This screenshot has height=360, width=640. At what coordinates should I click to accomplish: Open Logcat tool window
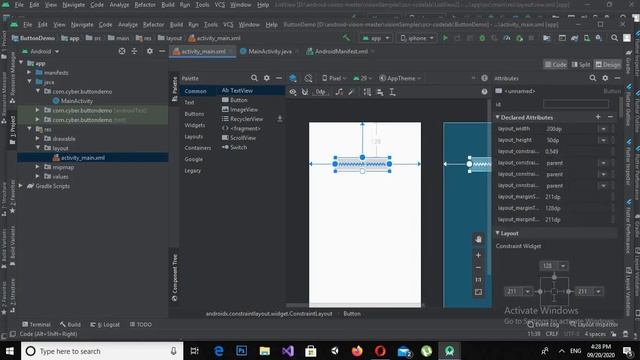point(105,324)
